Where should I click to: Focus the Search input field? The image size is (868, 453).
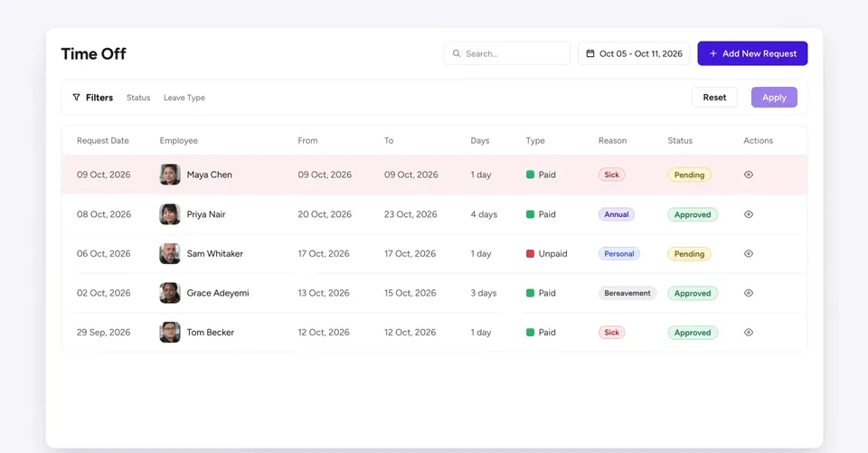(x=507, y=53)
